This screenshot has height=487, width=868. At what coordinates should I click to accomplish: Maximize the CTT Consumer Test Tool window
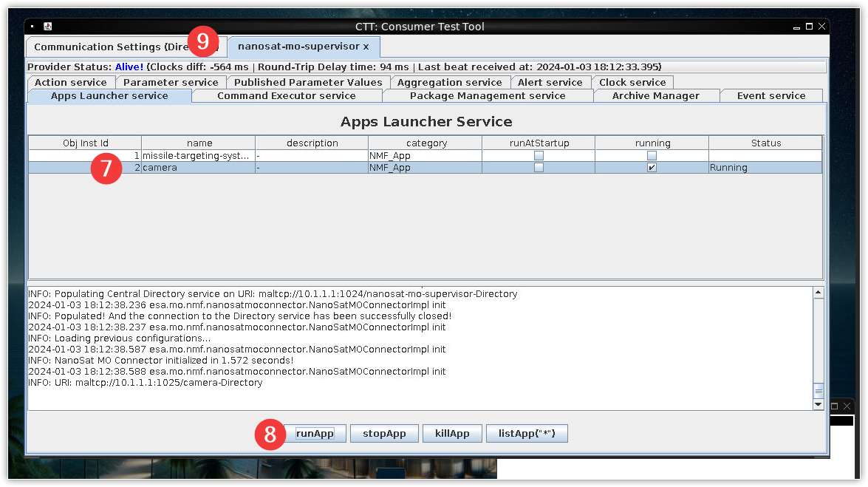click(x=810, y=27)
